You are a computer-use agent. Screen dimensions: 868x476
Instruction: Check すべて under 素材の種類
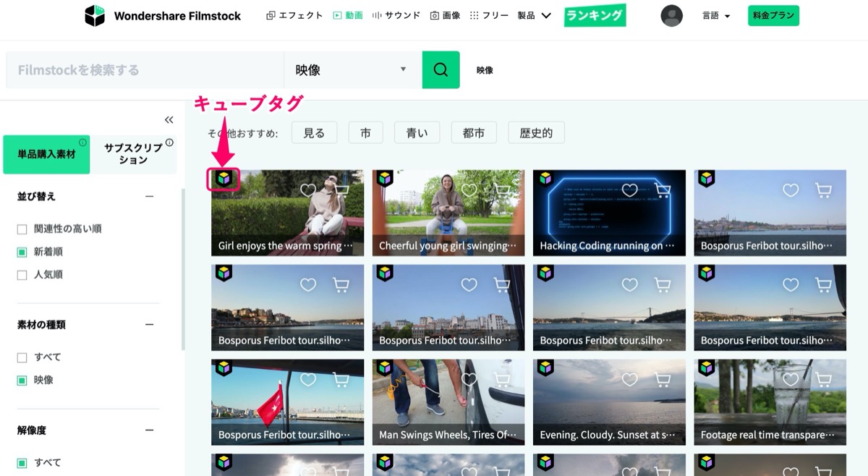pos(22,357)
